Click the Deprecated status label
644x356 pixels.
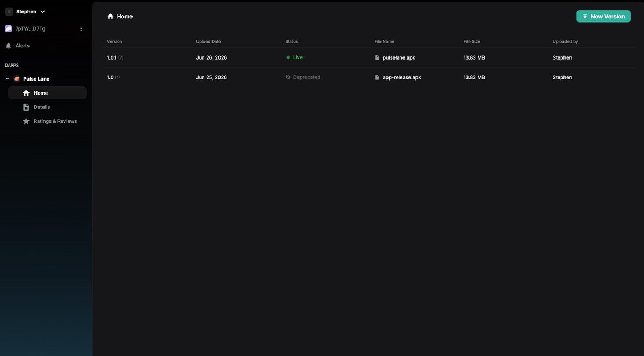[306, 77]
